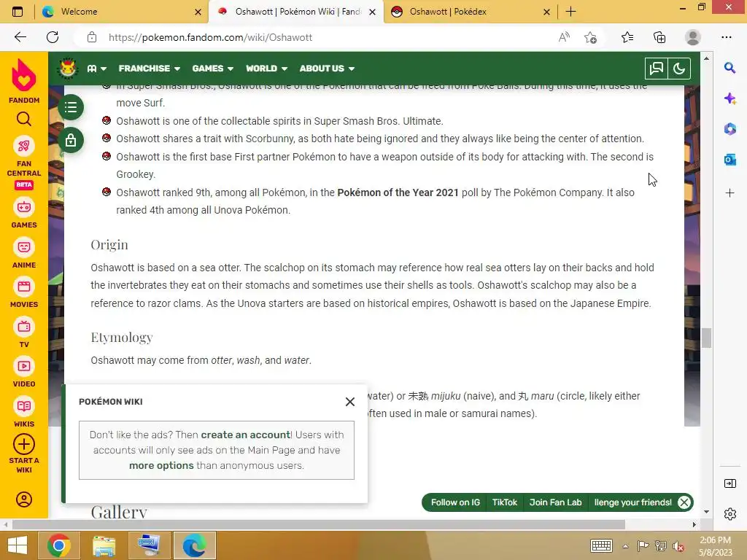Click the Follow on IG button

(455, 502)
